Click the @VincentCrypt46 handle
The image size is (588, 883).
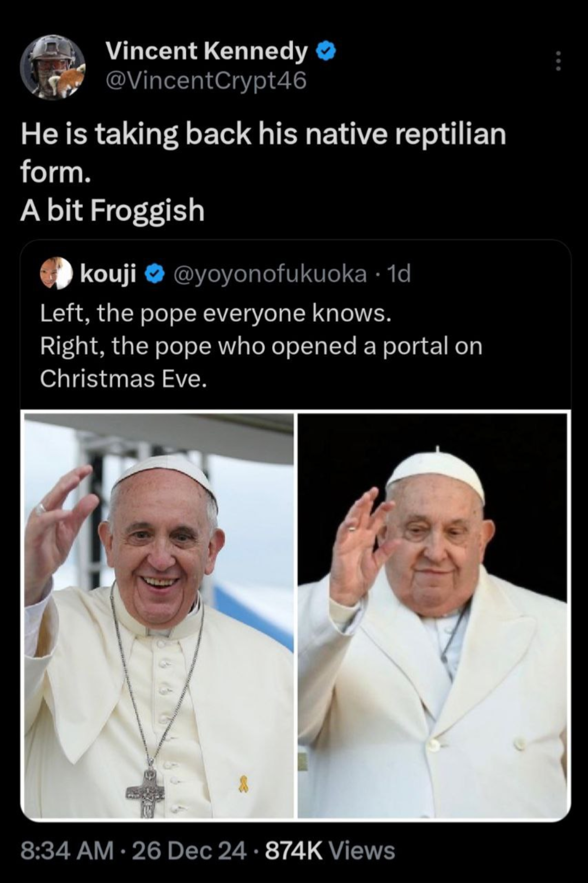206,81
